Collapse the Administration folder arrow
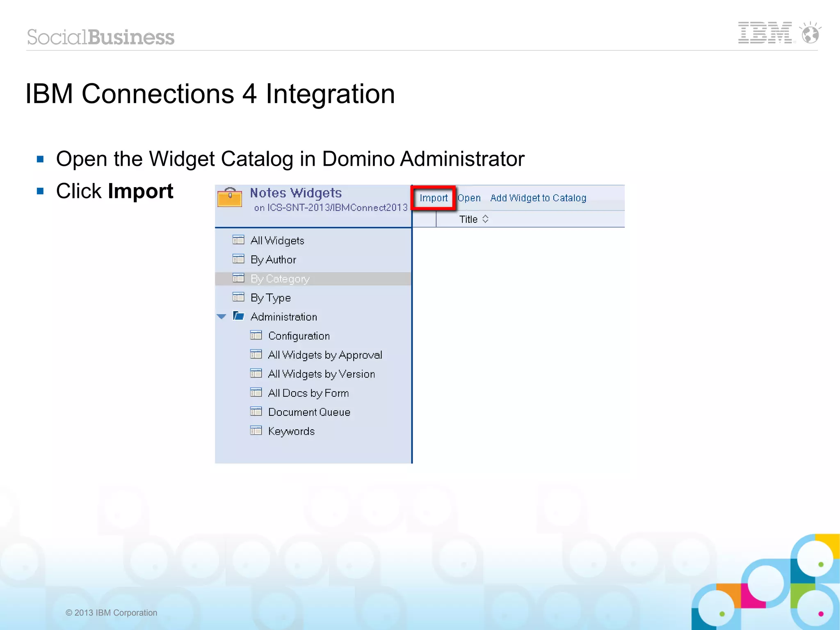 221,316
